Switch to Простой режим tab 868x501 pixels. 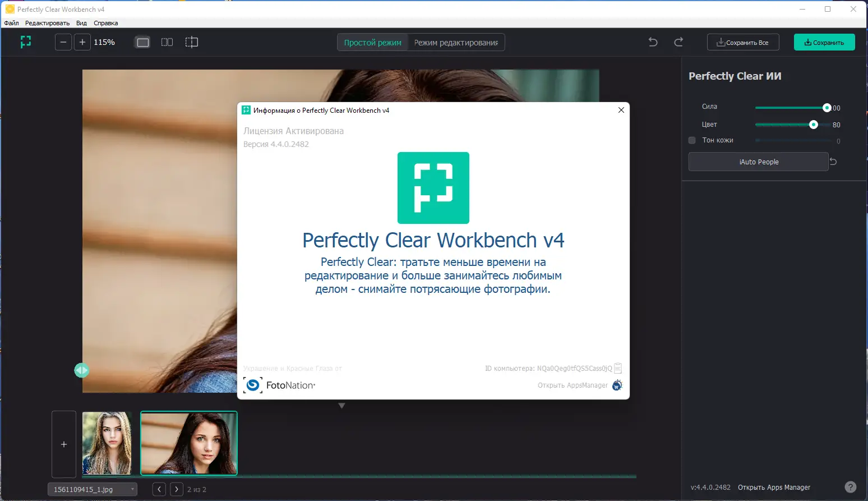[x=372, y=42]
